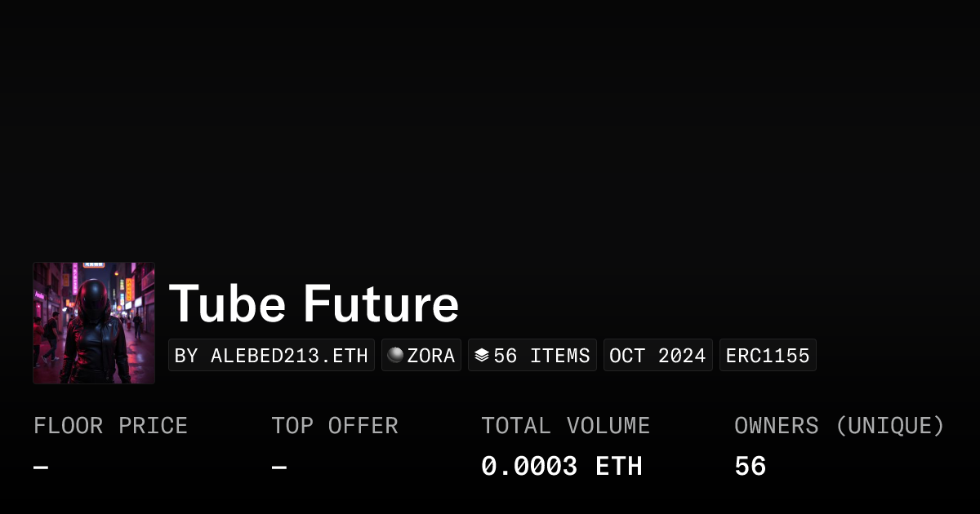Select the OCT 2024 date badge

(657, 355)
